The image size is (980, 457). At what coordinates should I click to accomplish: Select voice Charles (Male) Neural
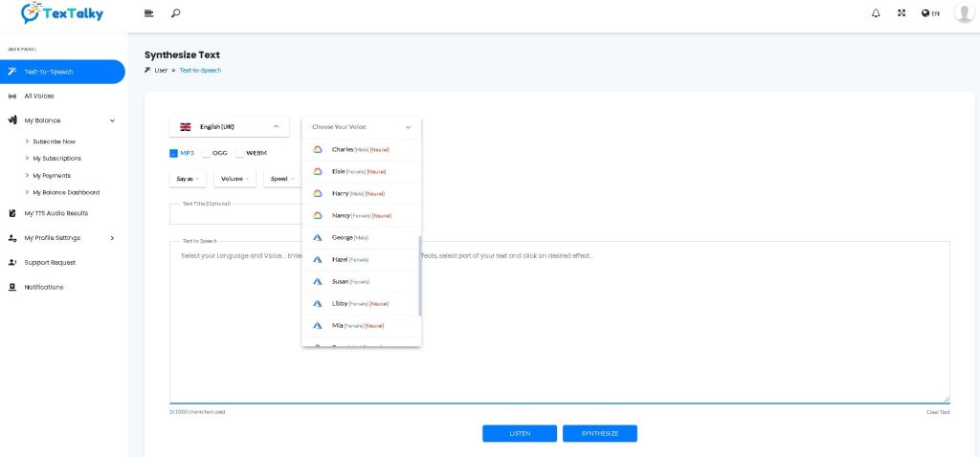click(x=361, y=150)
